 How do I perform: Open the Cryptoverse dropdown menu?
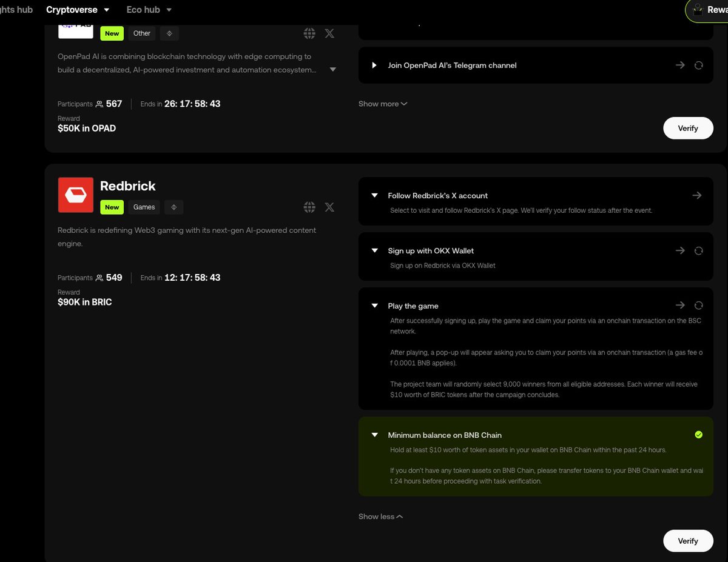78,10
